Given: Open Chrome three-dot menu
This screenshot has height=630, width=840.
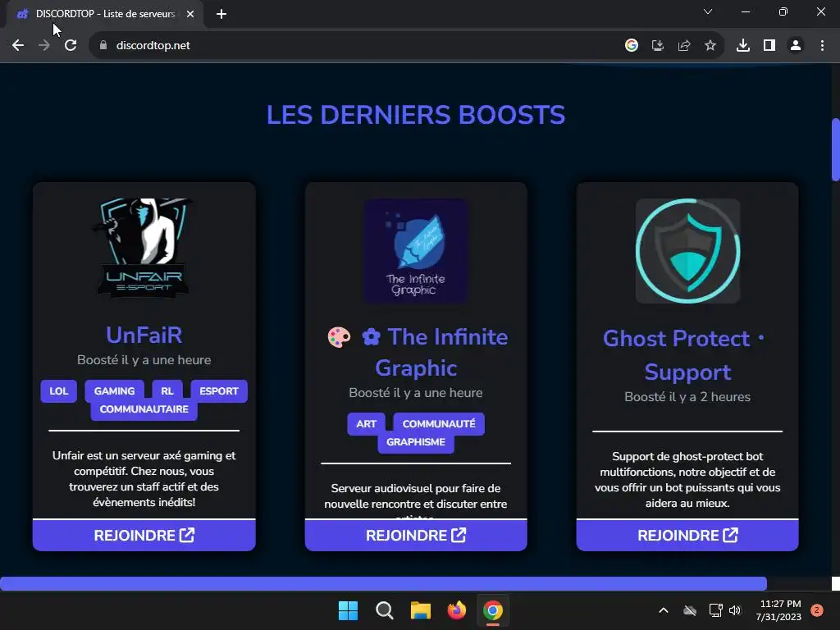Looking at the screenshot, I should (822, 46).
